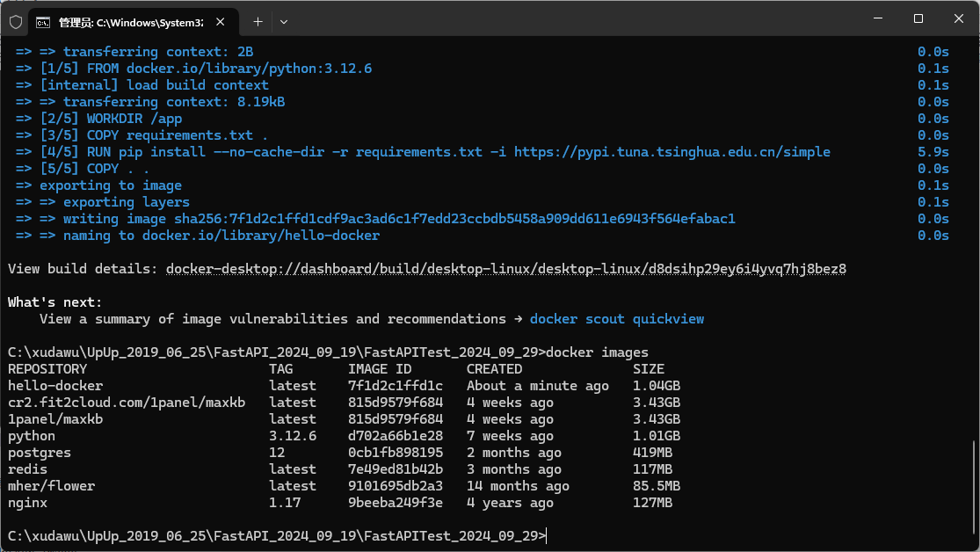Click the 'naming to docker.io/library/hello-docker' line
This screenshot has height=552, width=980.
221,236
